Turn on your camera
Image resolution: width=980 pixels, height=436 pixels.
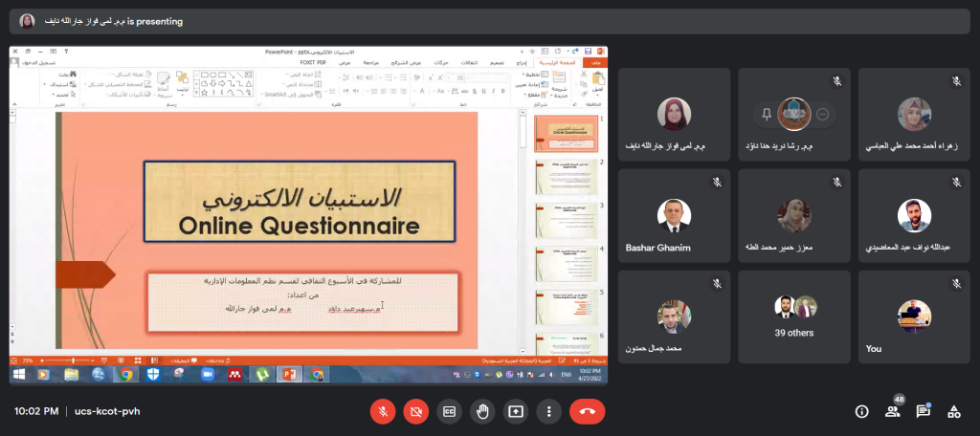[x=415, y=411]
